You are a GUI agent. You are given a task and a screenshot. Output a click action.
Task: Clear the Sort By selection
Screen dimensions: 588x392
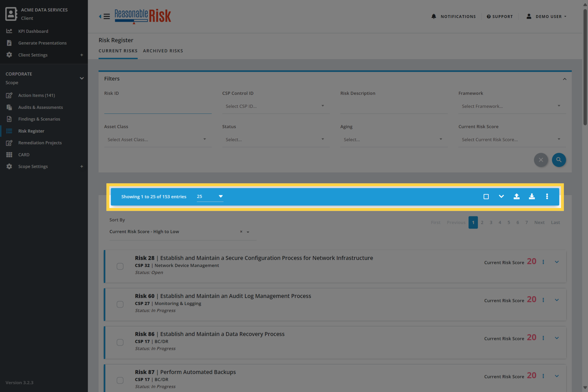(x=241, y=232)
